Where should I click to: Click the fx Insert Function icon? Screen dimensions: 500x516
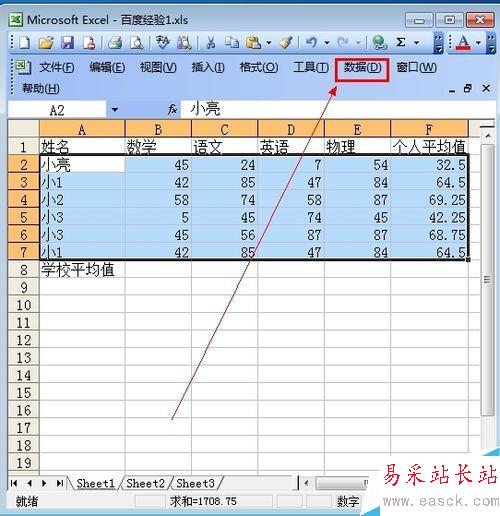pos(172,109)
